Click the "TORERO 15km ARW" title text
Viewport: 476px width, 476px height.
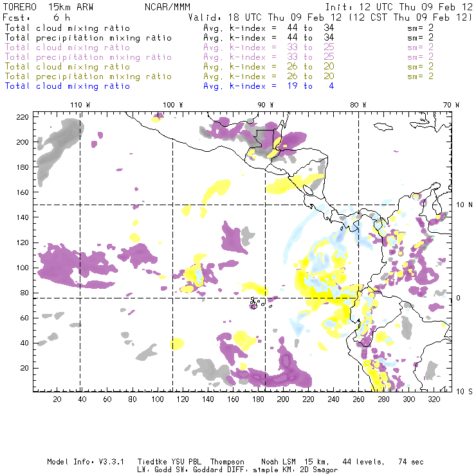48,7
